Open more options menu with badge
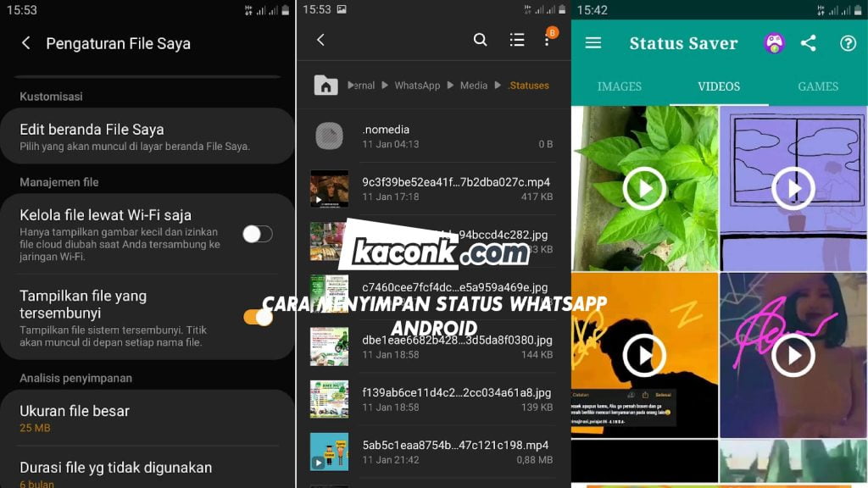 [548, 39]
